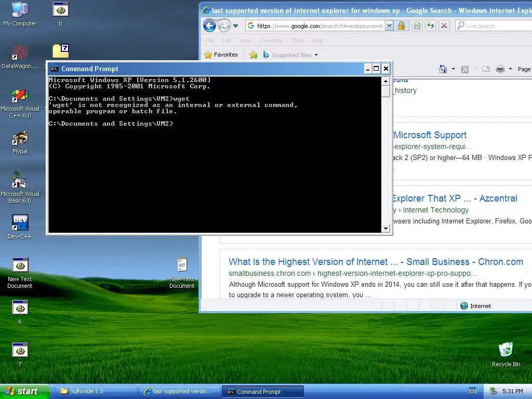Open the Home button dropdown arrow
Viewport: 532px width, 399px height.
[x=453, y=69]
